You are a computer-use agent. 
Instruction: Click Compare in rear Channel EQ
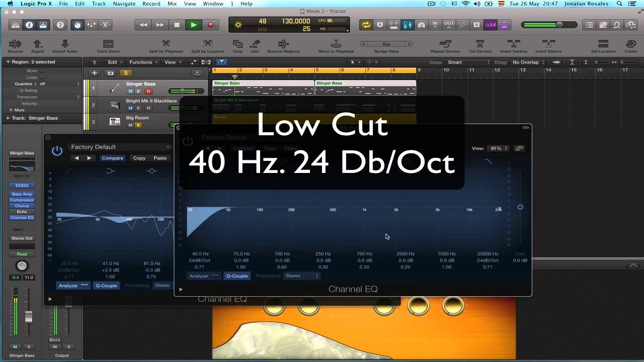112,158
